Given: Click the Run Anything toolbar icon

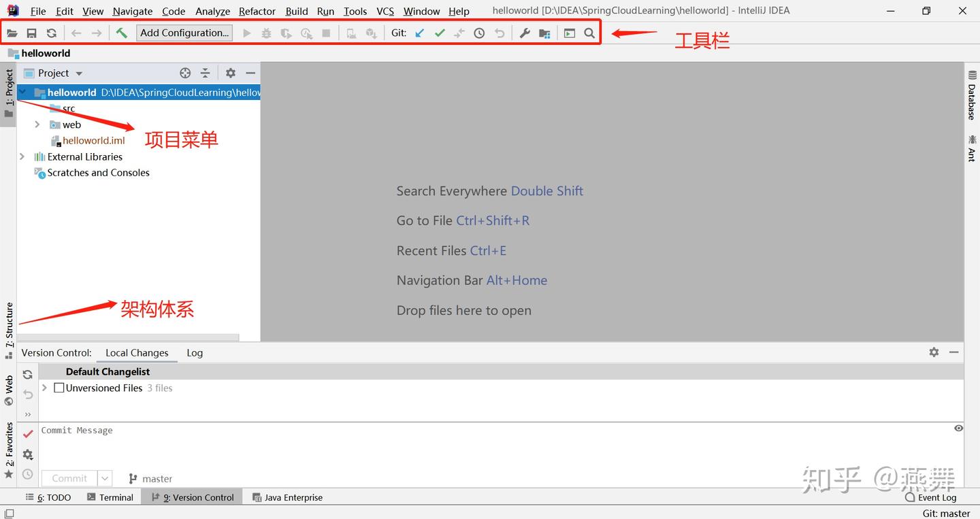Looking at the screenshot, I should pyautogui.click(x=570, y=33).
